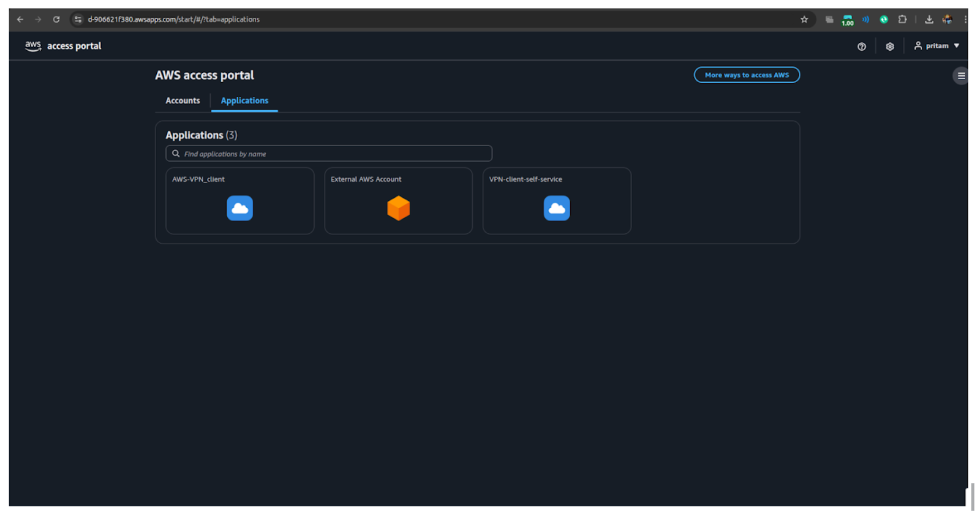Reload the page with the refresh icon
Image resolution: width=980 pixels, height=513 pixels.
(x=56, y=20)
